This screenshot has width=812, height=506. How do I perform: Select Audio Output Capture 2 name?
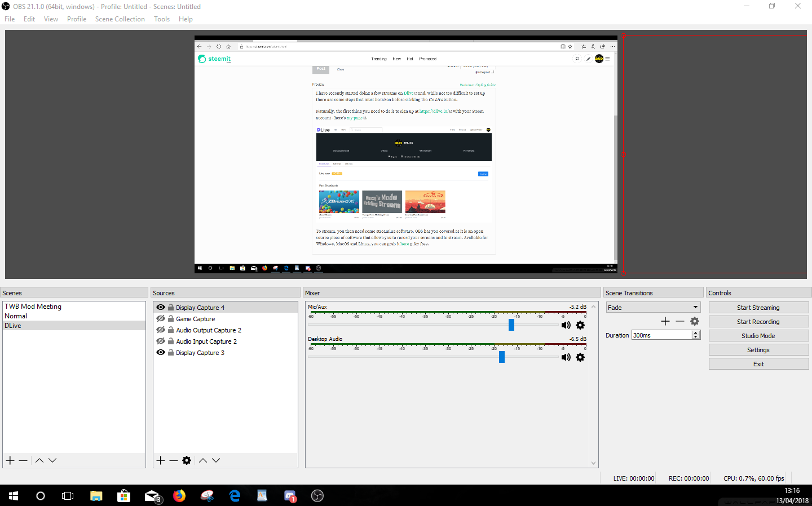click(x=209, y=330)
